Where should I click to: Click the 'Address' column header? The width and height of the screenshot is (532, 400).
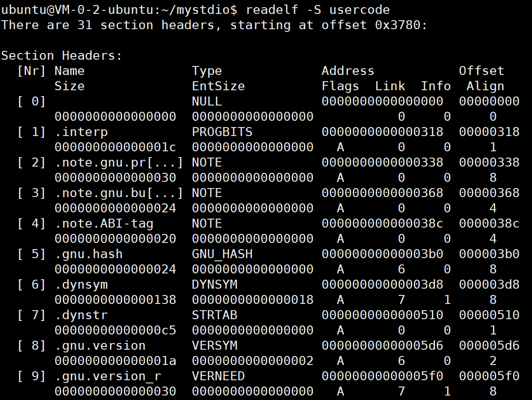348,70
